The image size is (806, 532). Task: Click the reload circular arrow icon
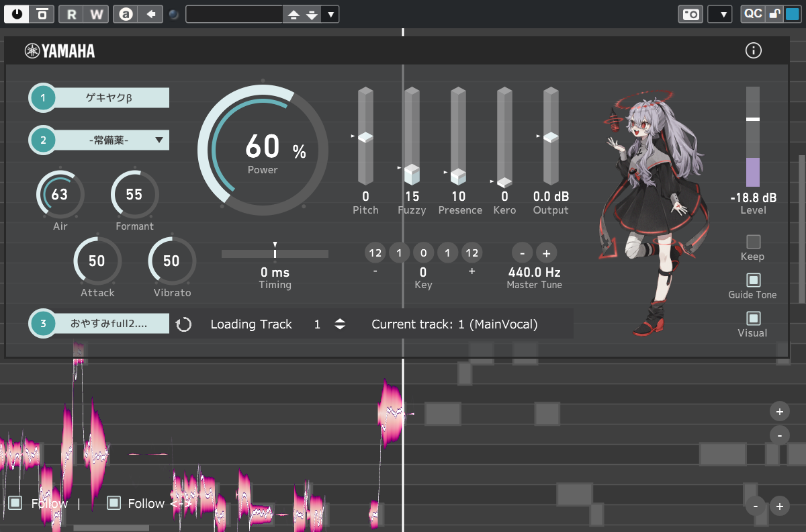(x=183, y=324)
